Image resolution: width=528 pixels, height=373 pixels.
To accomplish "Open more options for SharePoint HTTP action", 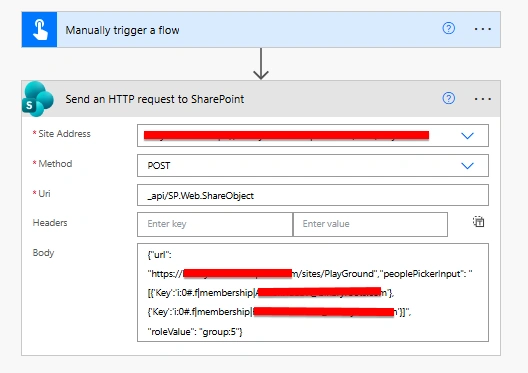I will tap(483, 99).
